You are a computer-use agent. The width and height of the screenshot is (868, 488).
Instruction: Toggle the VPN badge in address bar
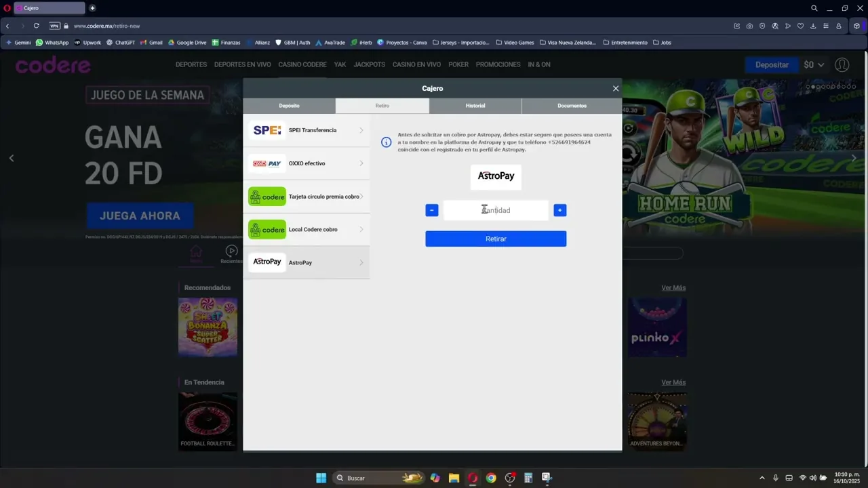54,26
